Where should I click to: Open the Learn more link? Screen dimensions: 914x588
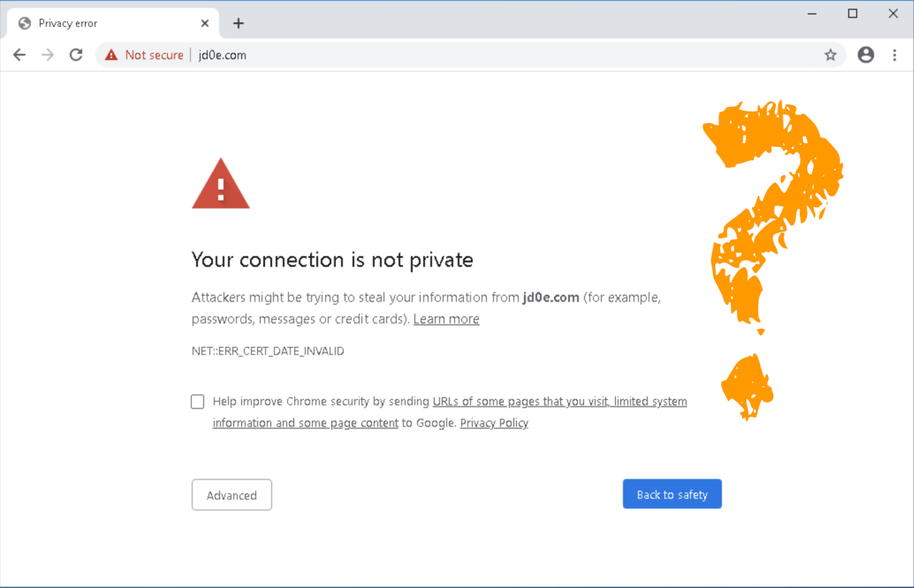pos(446,319)
